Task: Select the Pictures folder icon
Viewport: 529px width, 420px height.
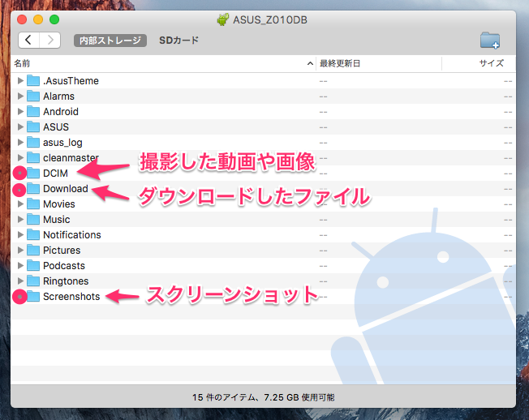Action: pyautogui.click(x=33, y=250)
